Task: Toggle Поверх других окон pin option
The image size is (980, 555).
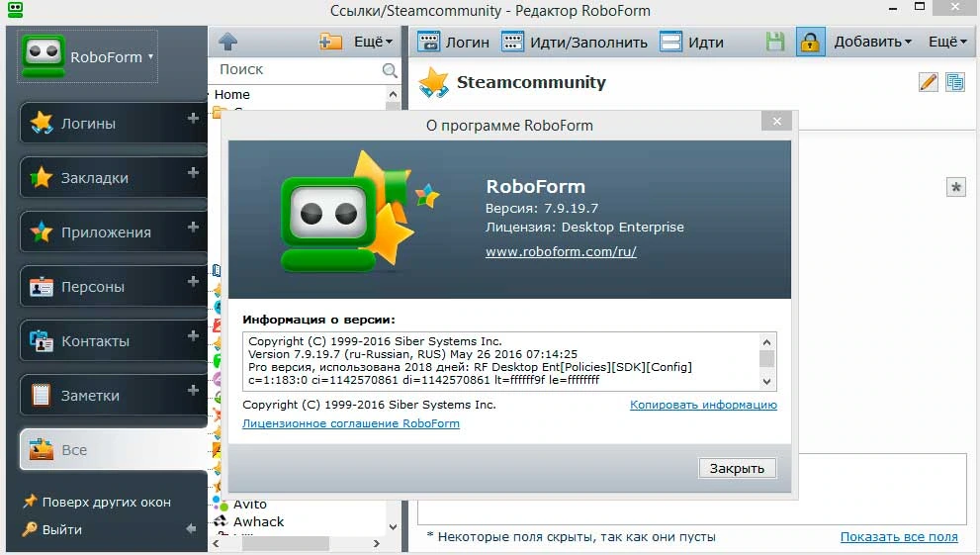Action: tap(97, 502)
